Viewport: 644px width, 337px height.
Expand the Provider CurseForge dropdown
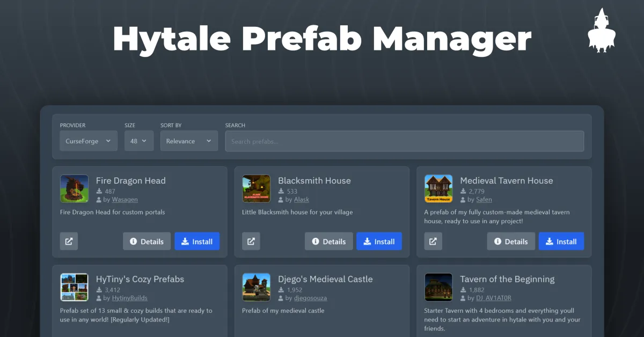coord(88,141)
